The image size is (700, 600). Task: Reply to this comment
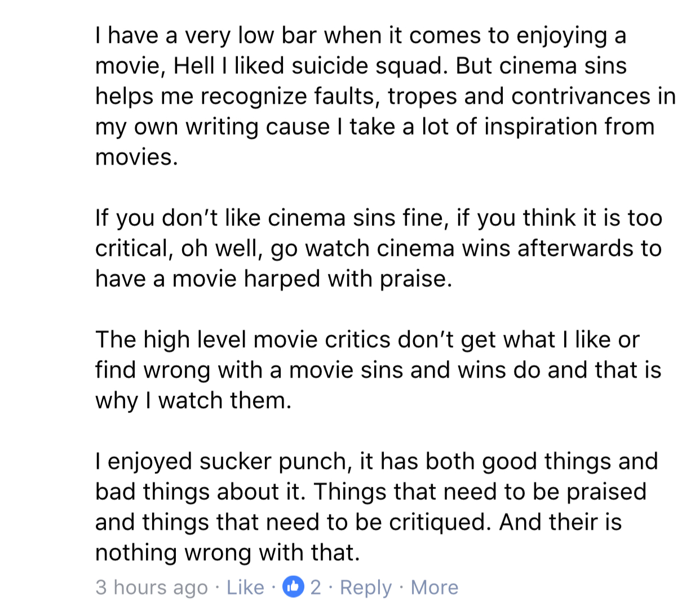366,588
